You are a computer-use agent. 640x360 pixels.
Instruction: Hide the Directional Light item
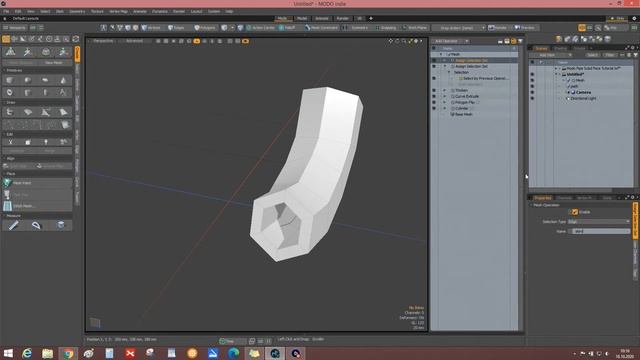[532, 98]
